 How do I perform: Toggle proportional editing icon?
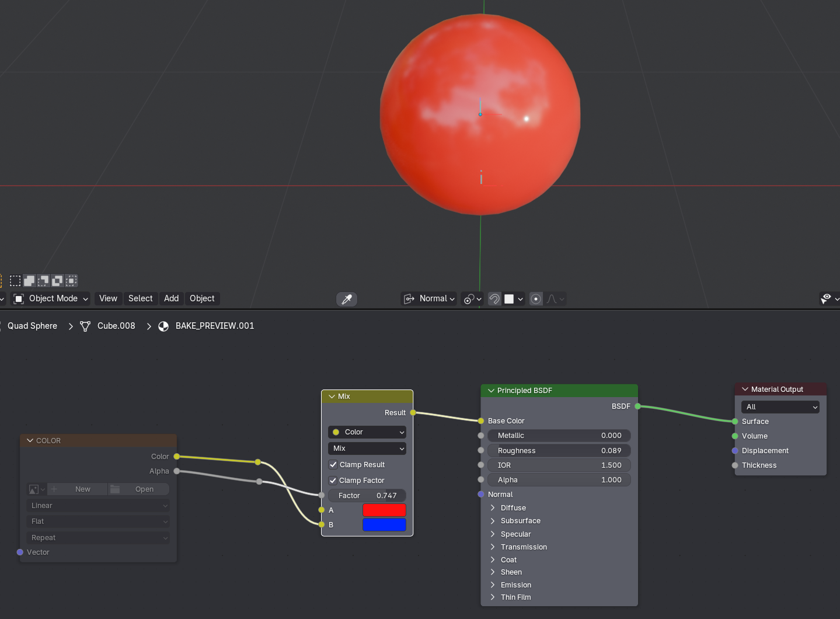point(536,299)
